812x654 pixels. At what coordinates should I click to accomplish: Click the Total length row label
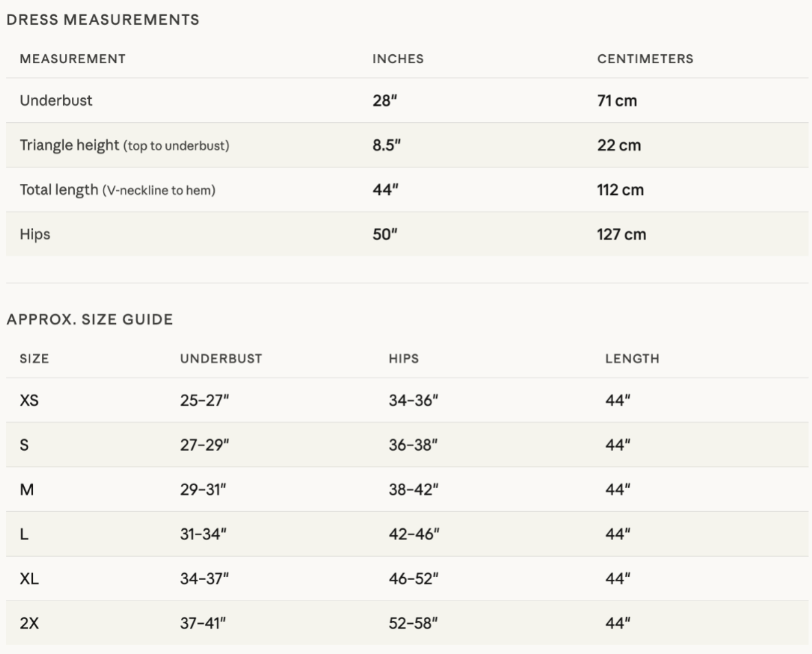(x=117, y=189)
